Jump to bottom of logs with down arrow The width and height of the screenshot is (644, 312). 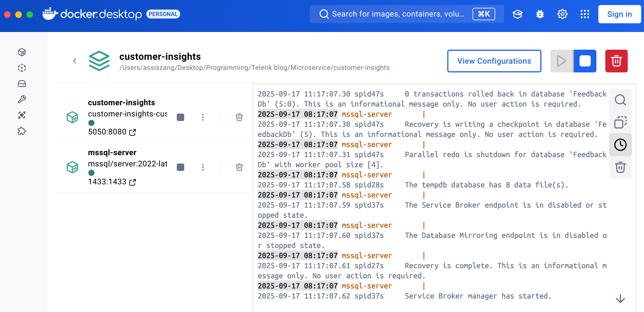[620, 299]
